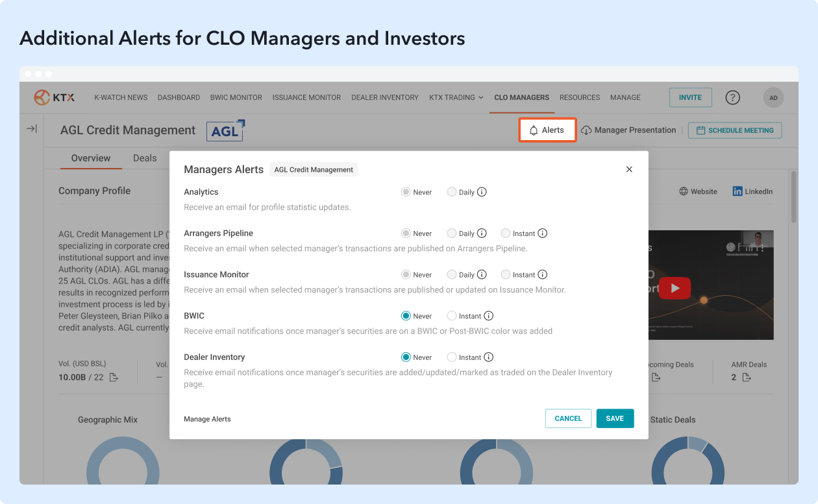This screenshot has width=818, height=504.
Task: Select Instant for BWIC alerts
Action: (x=452, y=316)
